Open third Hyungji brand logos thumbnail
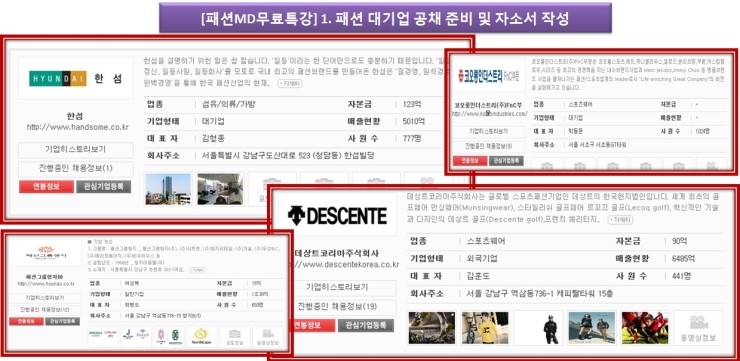 (168, 336)
